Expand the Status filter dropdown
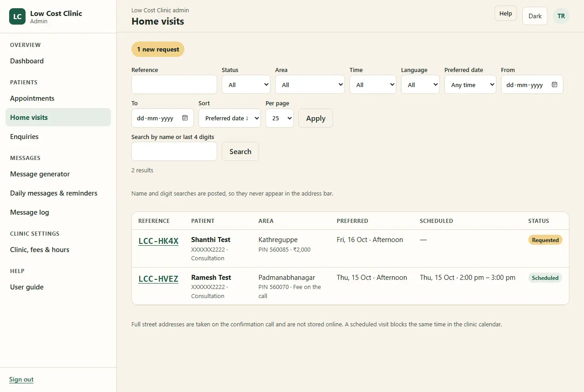This screenshot has height=392, width=584. [x=246, y=84]
